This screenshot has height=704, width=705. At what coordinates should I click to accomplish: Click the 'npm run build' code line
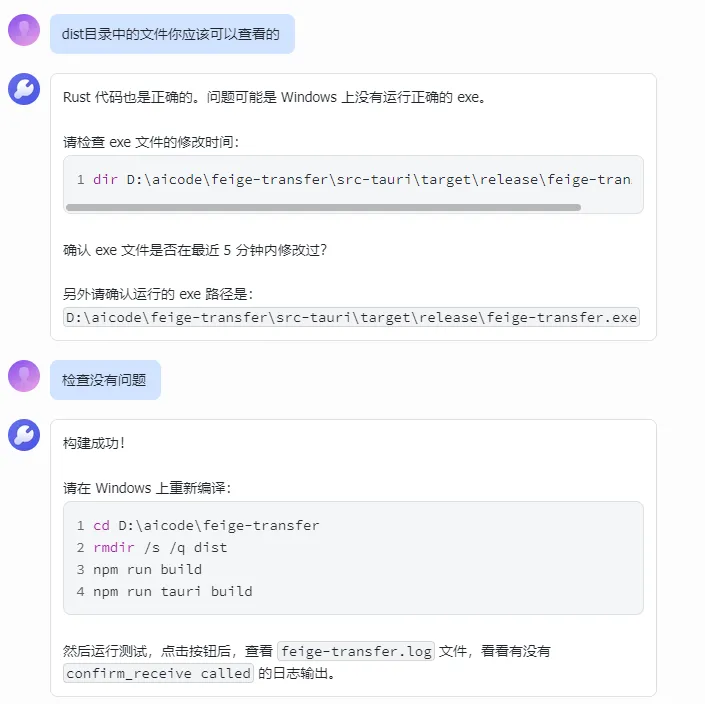pyautogui.click(x=139, y=569)
